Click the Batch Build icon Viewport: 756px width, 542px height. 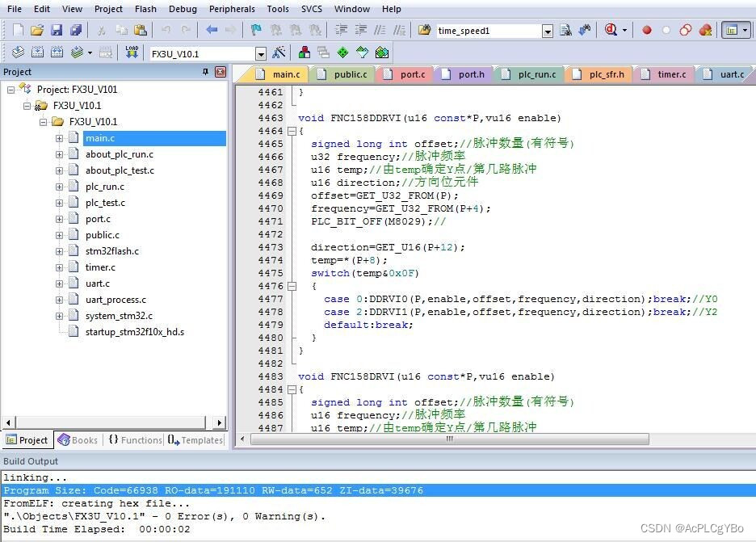pyautogui.click(x=77, y=52)
